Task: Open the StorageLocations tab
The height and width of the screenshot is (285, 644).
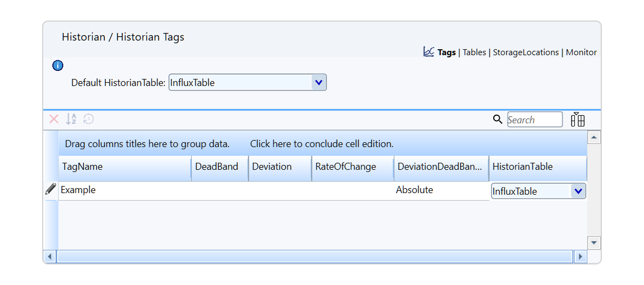Action: pyautogui.click(x=526, y=52)
